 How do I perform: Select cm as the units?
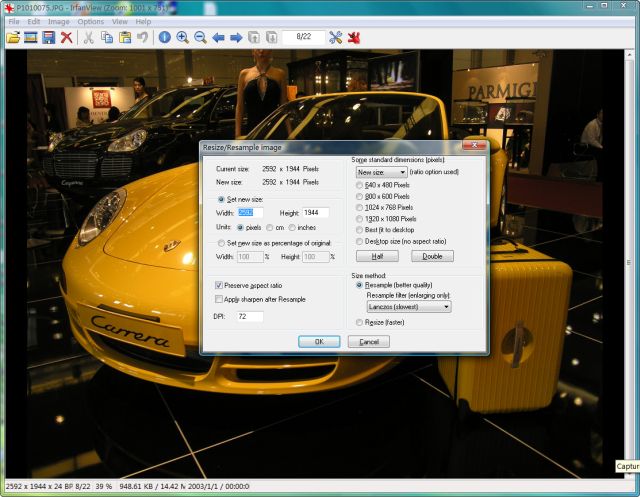click(x=269, y=227)
